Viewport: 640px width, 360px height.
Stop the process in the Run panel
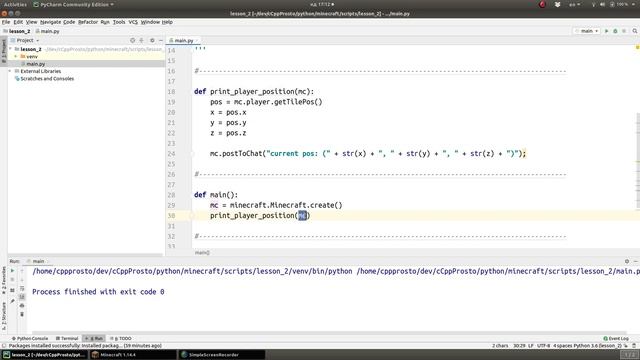pos(12,280)
